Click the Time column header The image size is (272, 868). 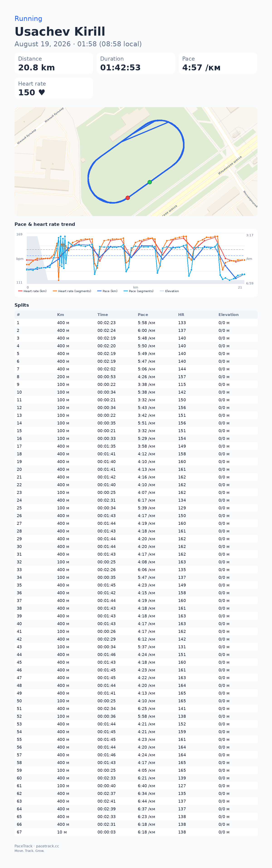(103, 315)
